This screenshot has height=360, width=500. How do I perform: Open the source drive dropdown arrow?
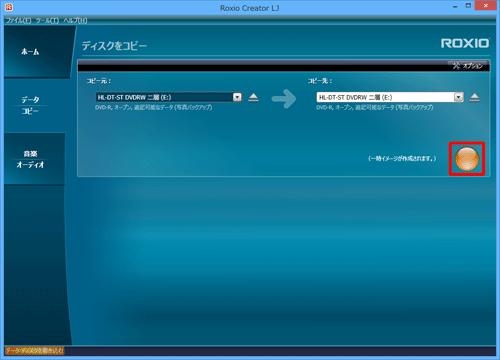coord(237,97)
